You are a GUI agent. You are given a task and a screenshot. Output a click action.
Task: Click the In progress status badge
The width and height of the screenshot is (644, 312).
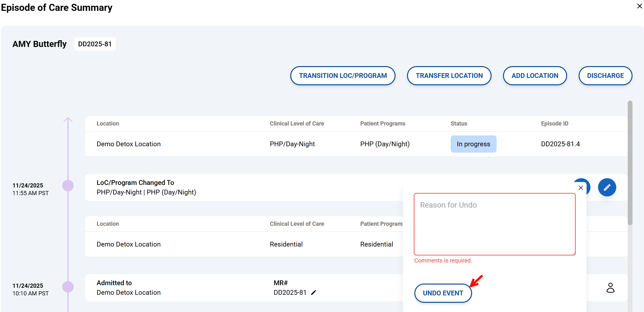point(473,144)
